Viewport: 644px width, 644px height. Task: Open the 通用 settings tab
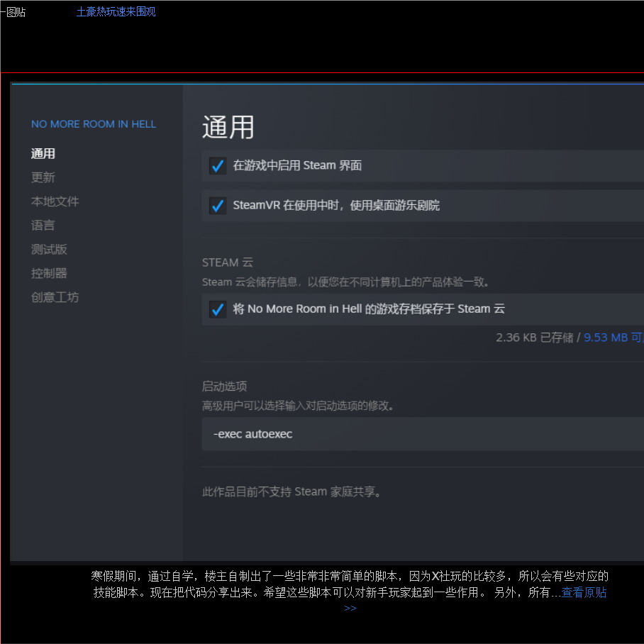43,154
